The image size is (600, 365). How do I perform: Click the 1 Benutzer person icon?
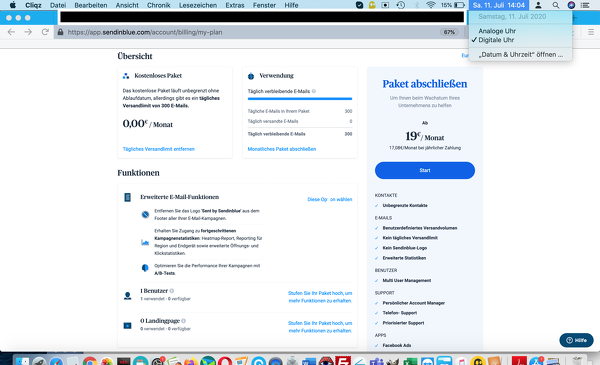[x=127, y=295]
